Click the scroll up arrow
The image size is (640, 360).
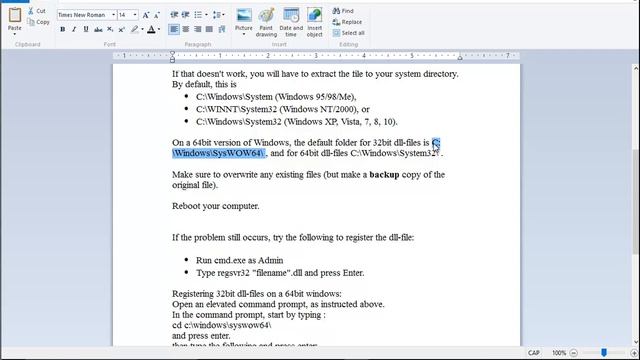tap(636, 69)
